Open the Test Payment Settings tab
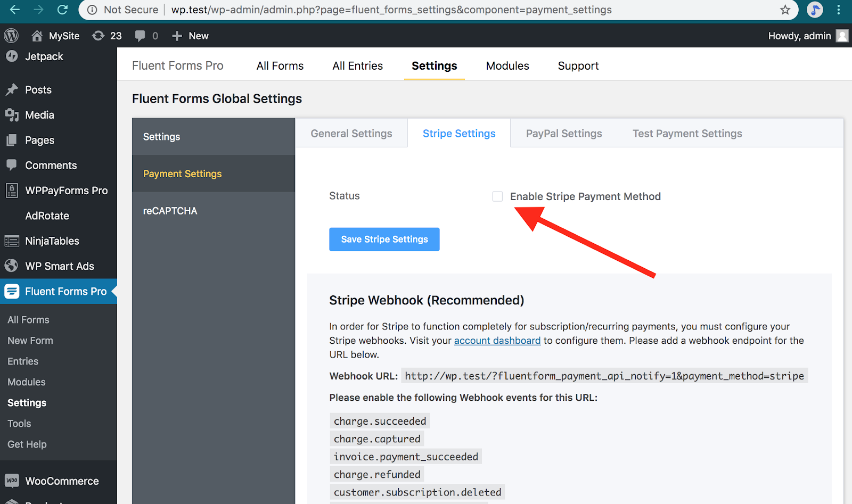 (687, 134)
